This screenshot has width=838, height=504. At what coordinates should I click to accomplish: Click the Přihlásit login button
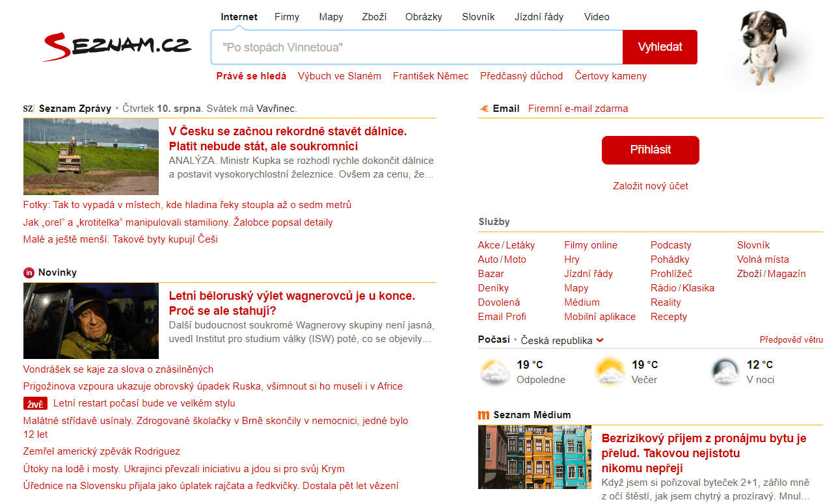650,150
